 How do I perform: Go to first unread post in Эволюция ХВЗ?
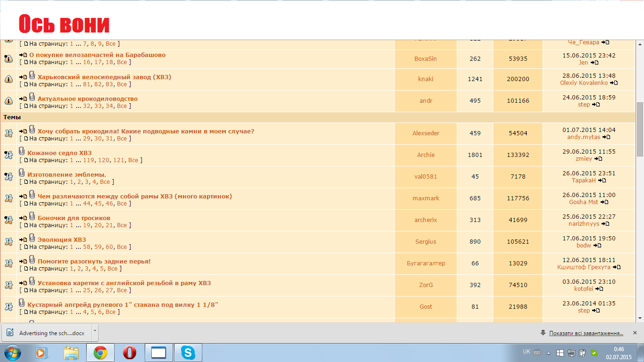click(x=23, y=240)
